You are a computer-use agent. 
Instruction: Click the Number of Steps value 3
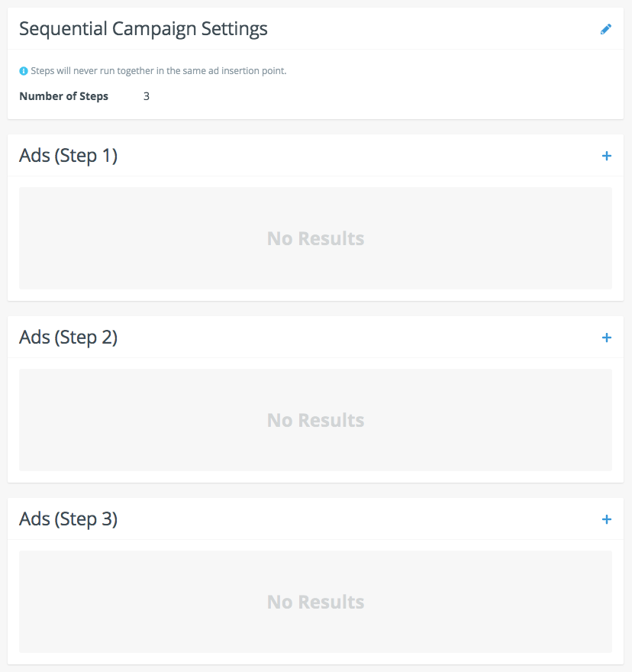(147, 96)
